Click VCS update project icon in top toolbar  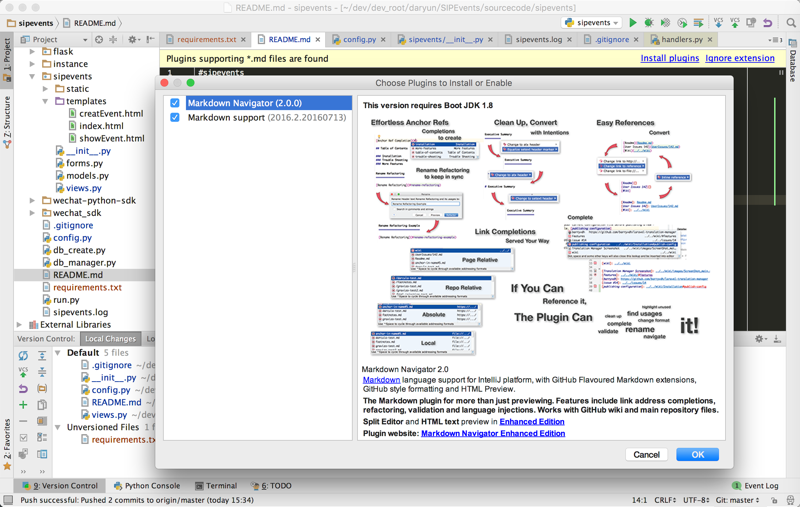(x=718, y=22)
